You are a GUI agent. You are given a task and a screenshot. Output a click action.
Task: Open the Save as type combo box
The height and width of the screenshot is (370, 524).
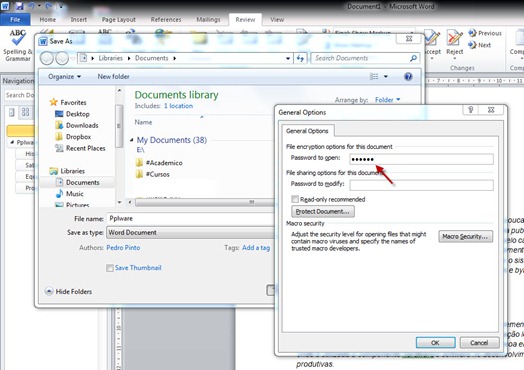[190, 233]
